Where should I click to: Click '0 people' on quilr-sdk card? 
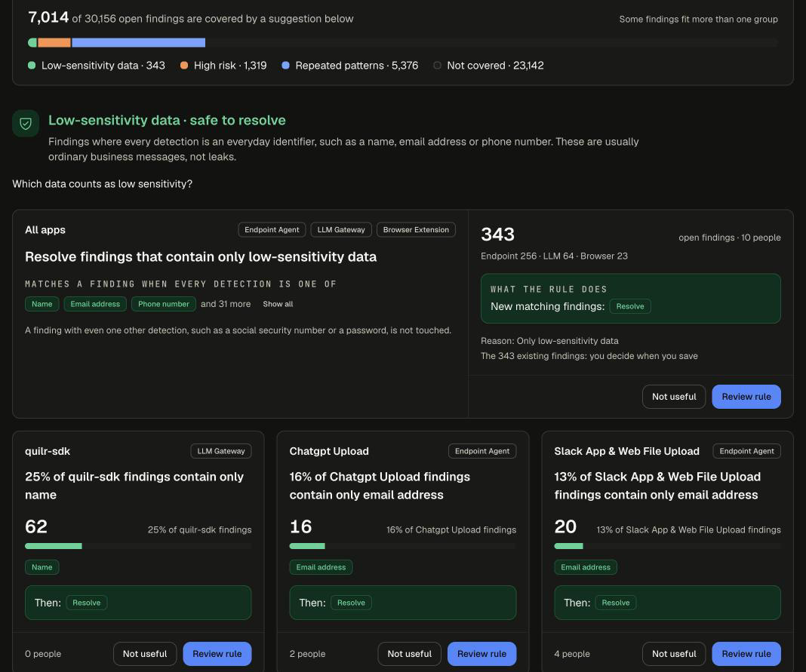point(43,653)
